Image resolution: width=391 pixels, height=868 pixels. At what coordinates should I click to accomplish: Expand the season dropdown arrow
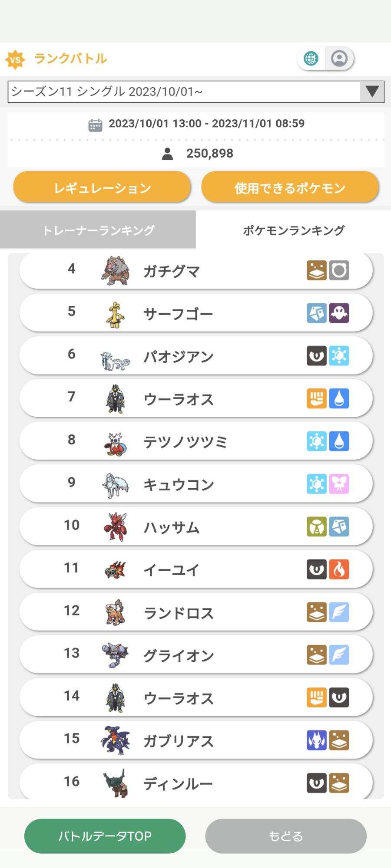coord(372,92)
